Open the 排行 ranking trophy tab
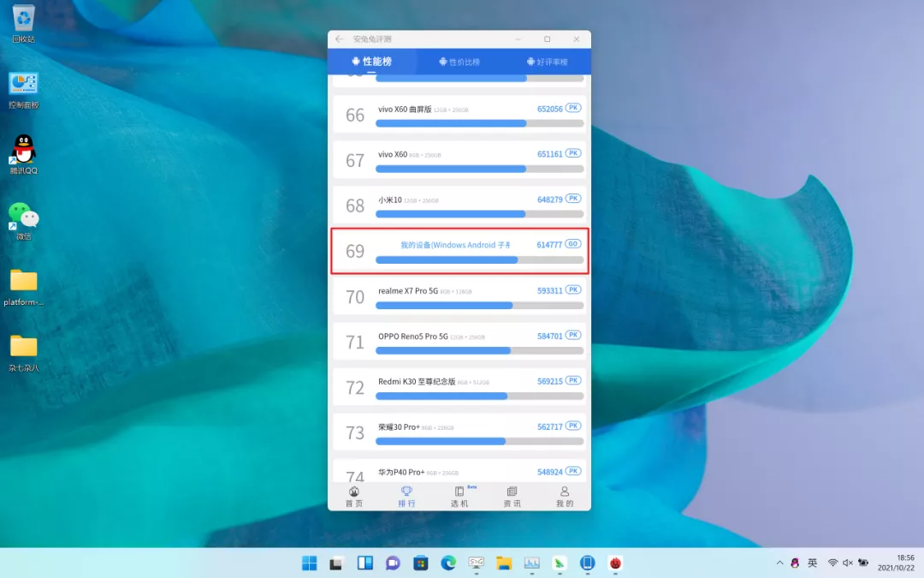 click(x=406, y=497)
